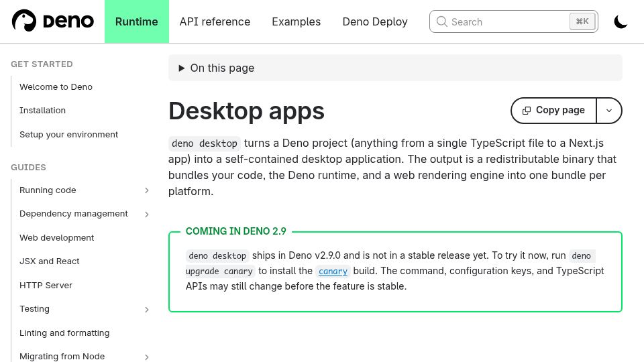
Task: Focus the Search input field
Action: pyautogui.click(x=513, y=21)
